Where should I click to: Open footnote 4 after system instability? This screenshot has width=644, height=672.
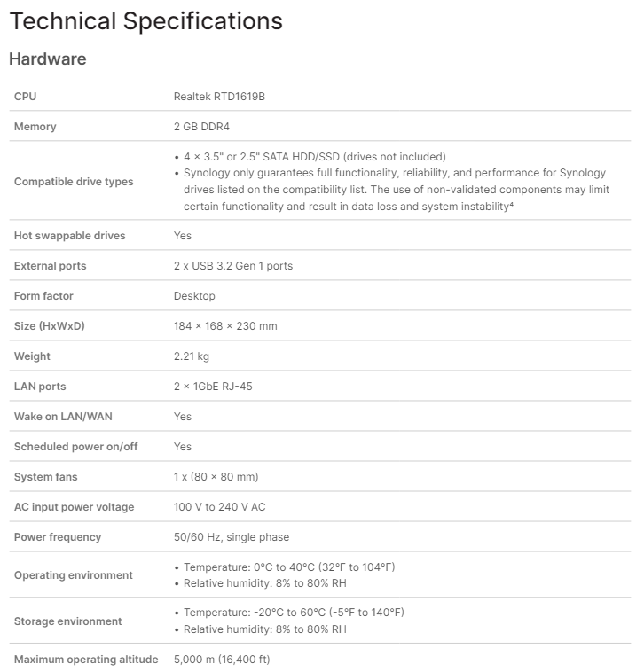(512, 205)
